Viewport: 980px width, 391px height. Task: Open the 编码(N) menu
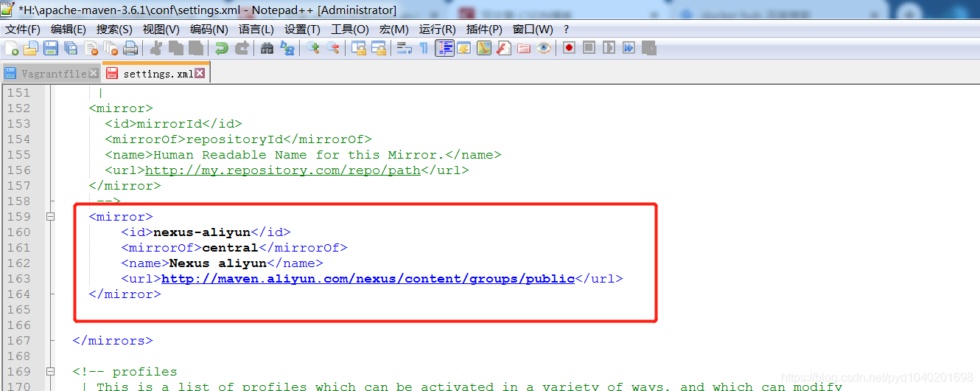pyautogui.click(x=209, y=29)
